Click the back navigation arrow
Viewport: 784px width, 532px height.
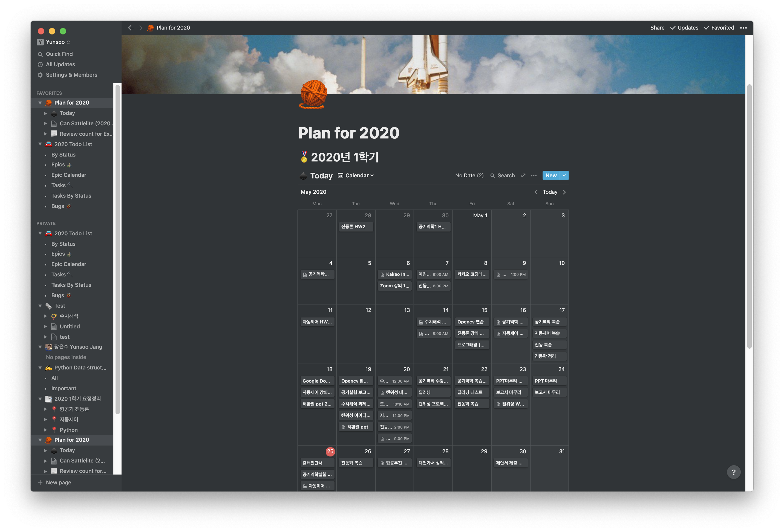pos(131,28)
